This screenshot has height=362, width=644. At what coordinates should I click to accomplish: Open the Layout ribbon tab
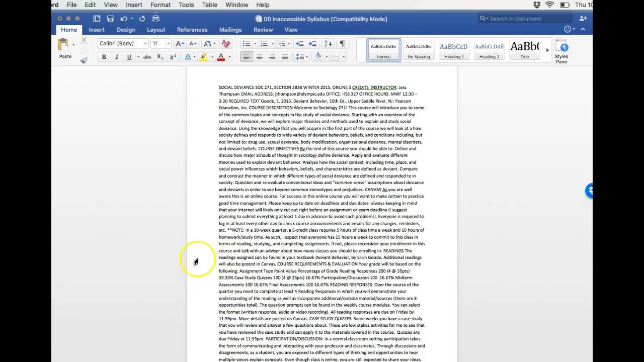(156, 30)
